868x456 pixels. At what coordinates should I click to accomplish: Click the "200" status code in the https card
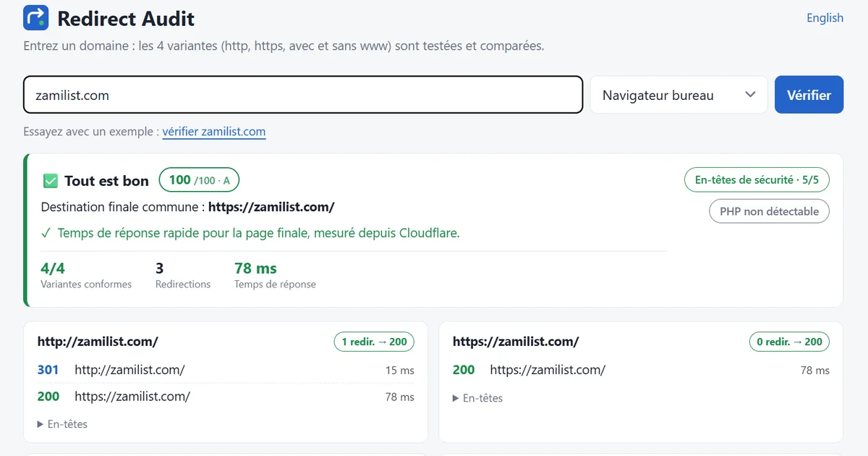pos(464,370)
